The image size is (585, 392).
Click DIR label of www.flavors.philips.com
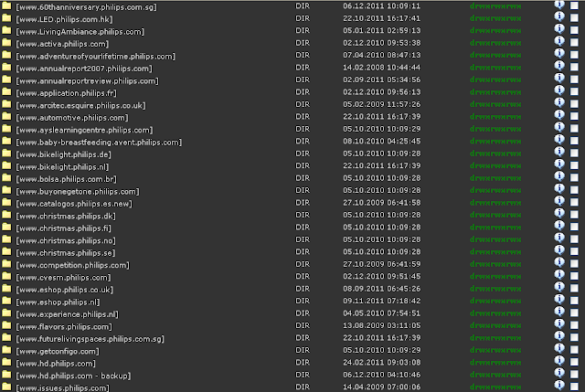(303, 325)
